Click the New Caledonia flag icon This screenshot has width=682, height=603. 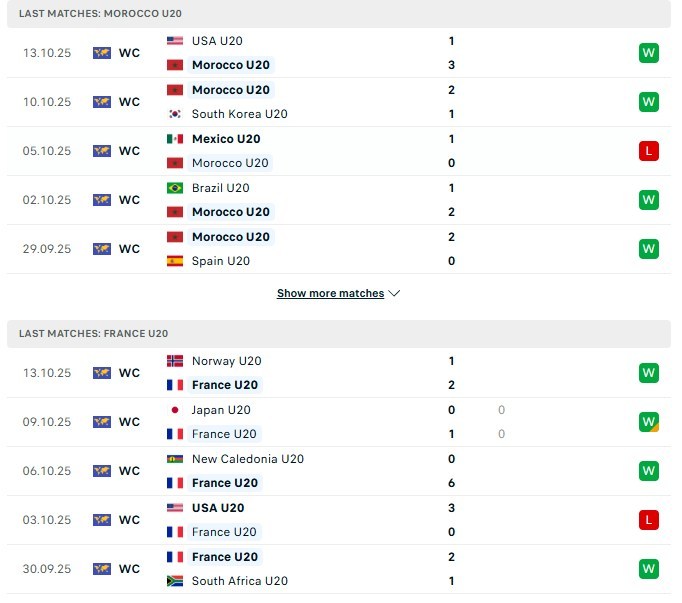175,459
